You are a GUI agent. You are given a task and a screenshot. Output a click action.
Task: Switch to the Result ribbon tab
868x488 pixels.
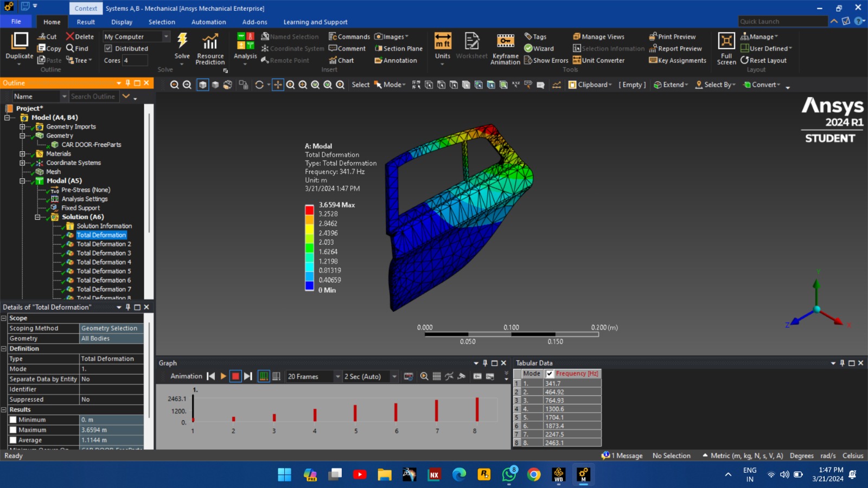[x=86, y=22]
